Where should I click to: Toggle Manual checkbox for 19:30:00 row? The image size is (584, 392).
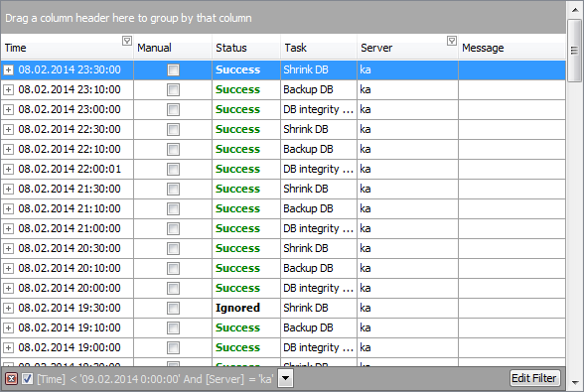tap(173, 308)
